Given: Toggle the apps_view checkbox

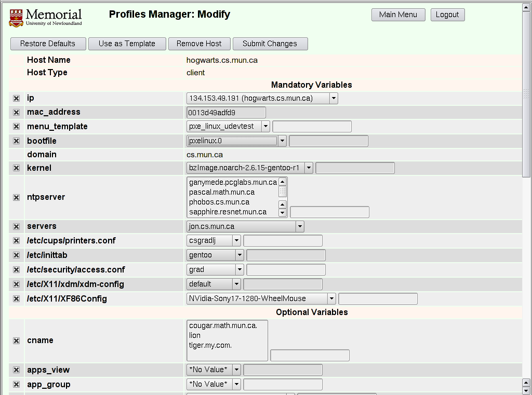Looking at the screenshot, I should (16, 370).
